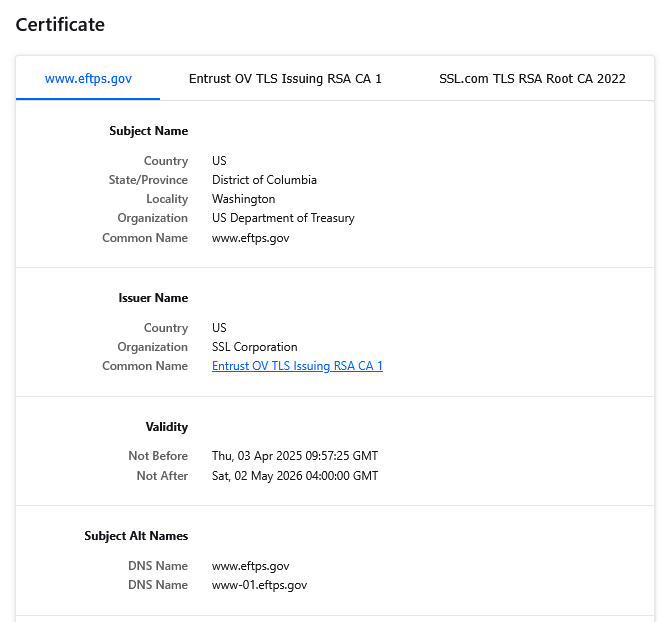The height and width of the screenshot is (622, 660).
Task: Click the www-01.eftps.gov DNS name value
Action: click(x=259, y=585)
